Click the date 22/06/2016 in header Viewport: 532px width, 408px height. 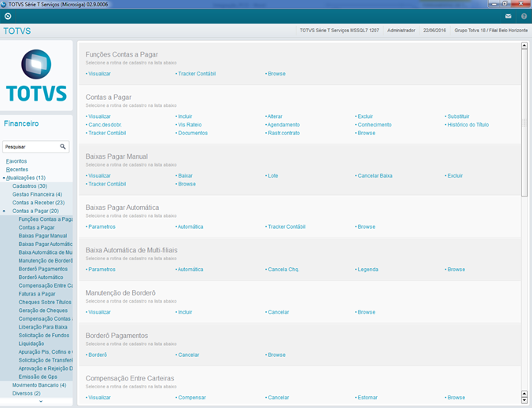[434, 31]
